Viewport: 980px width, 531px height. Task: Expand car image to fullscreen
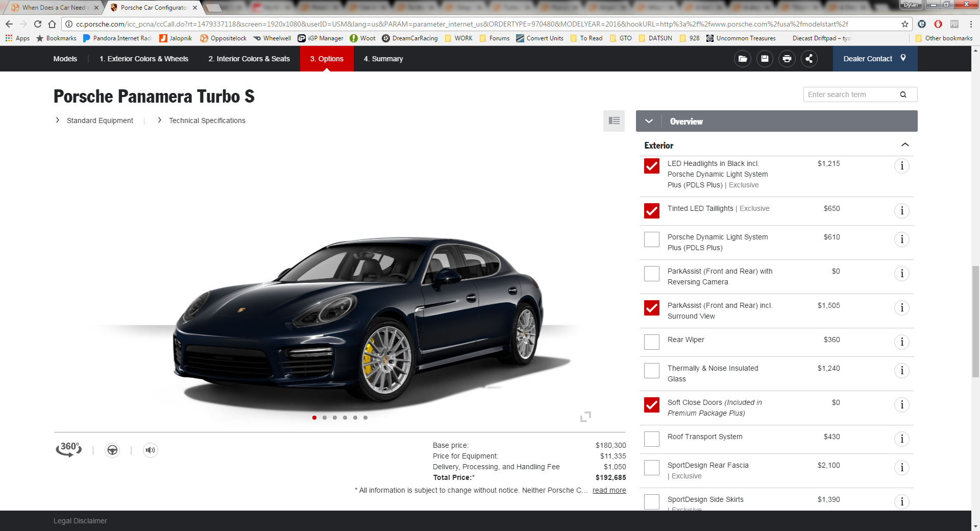click(x=585, y=417)
